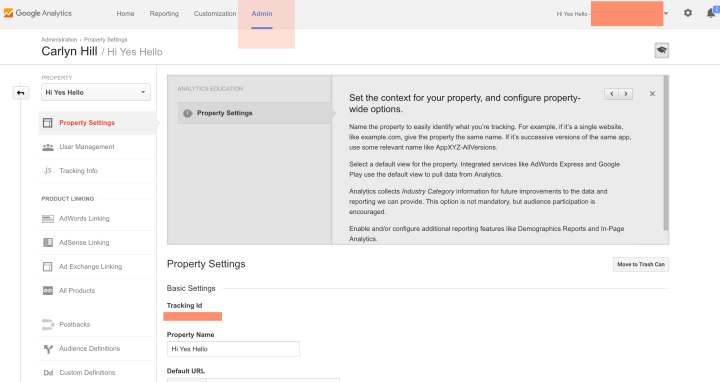Click the education panel scrollbar
Screen dimensions: 720x382
pos(666,154)
